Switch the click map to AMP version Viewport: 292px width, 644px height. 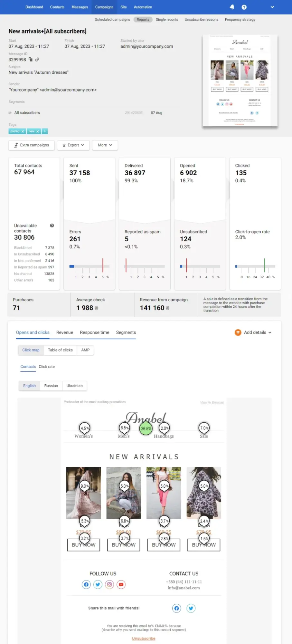click(85, 350)
